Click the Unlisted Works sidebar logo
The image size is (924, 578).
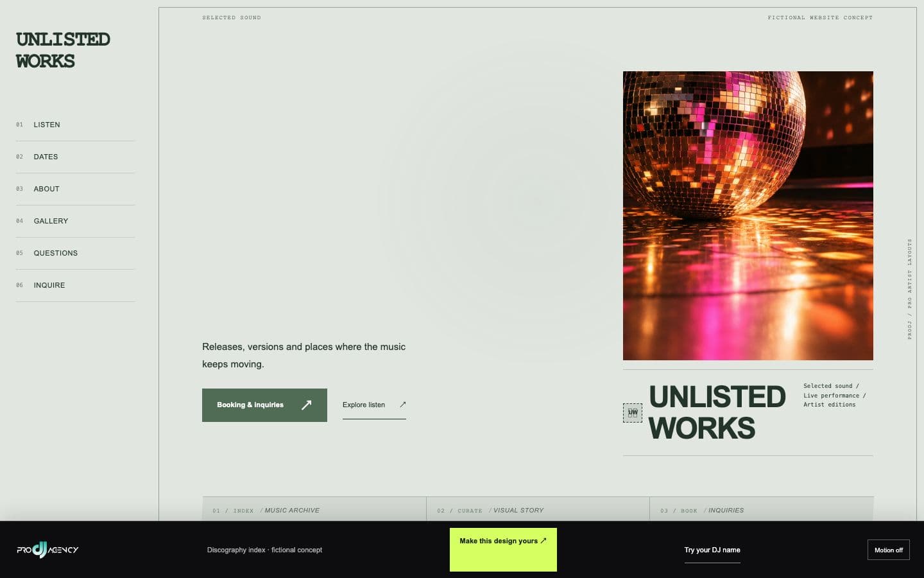[x=63, y=50]
